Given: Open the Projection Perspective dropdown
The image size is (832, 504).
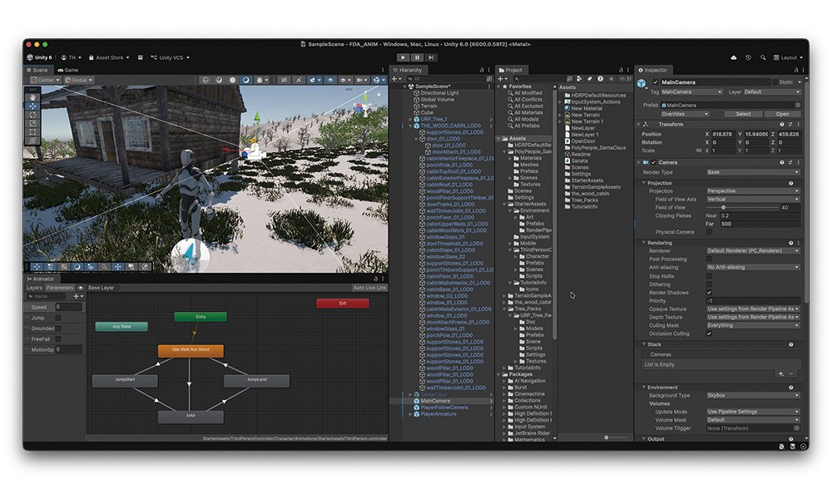Looking at the screenshot, I should pyautogui.click(x=753, y=191).
